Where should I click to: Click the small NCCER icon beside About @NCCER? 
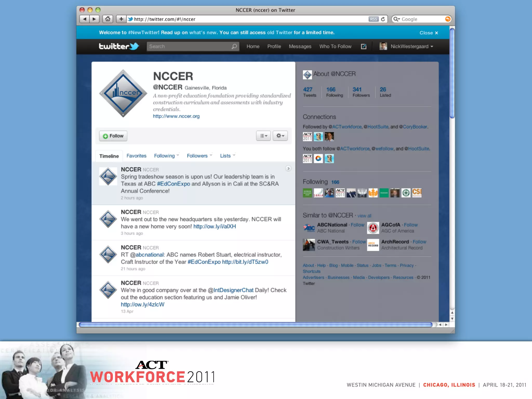(307, 75)
